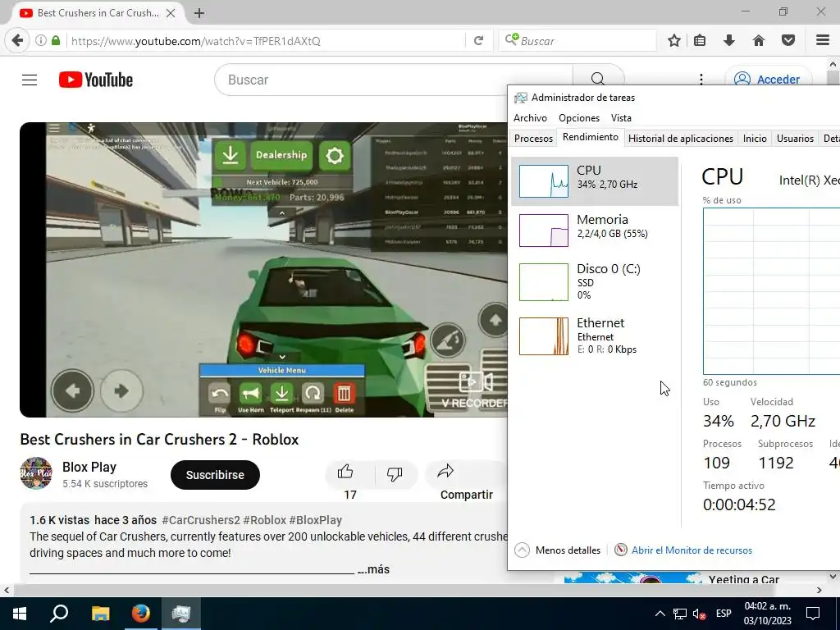
Task: Open Firefox bookmarks list icon
Action: [700, 41]
